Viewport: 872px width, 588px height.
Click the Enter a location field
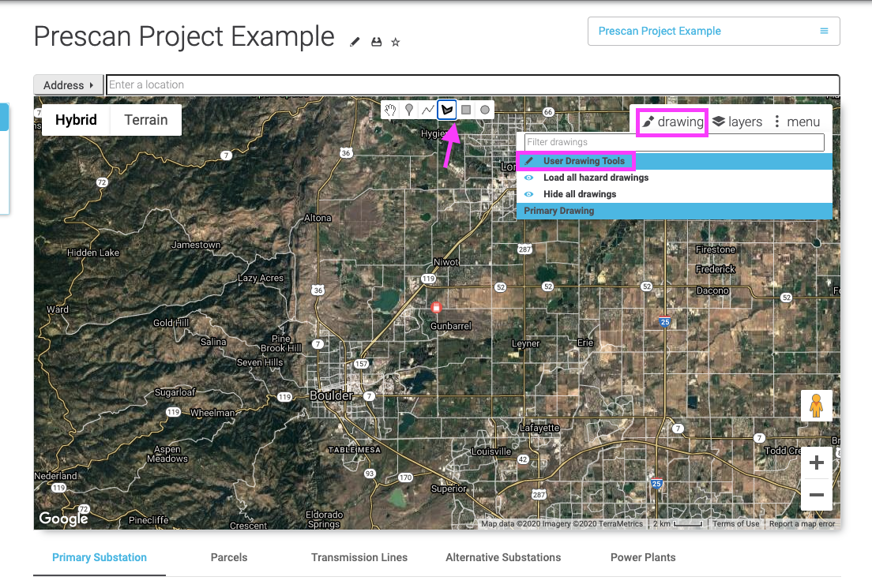[x=472, y=85]
